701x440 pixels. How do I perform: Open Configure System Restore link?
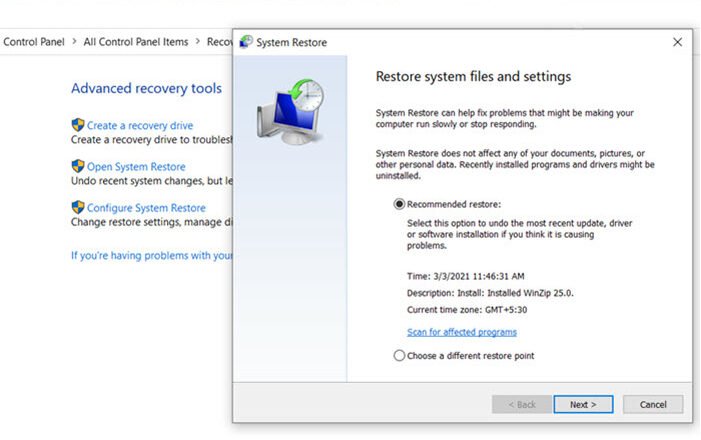146,208
